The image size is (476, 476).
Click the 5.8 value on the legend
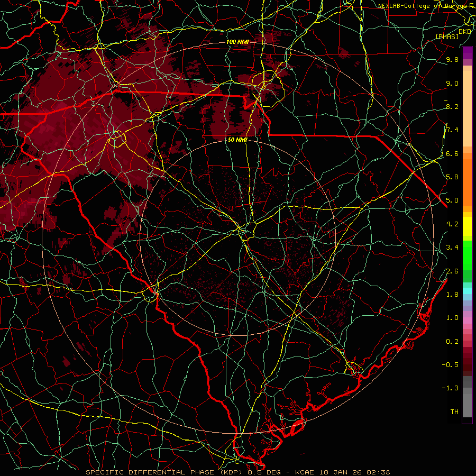[452, 177]
